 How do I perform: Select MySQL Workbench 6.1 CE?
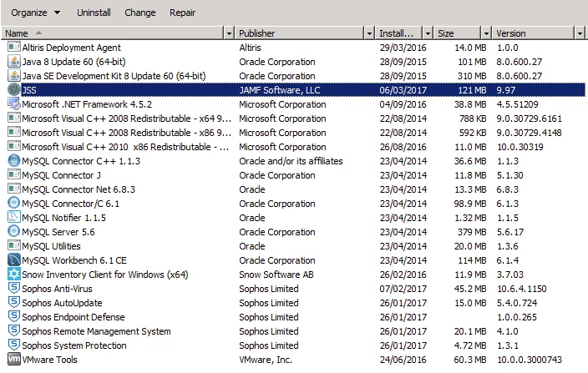74,260
